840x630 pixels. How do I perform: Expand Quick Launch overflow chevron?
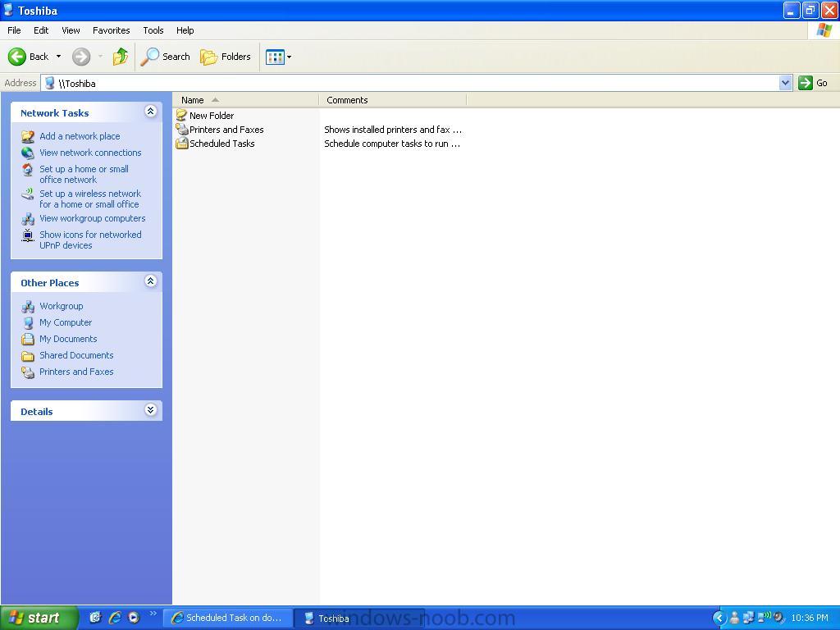pyautogui.click(x=153, y=614)
